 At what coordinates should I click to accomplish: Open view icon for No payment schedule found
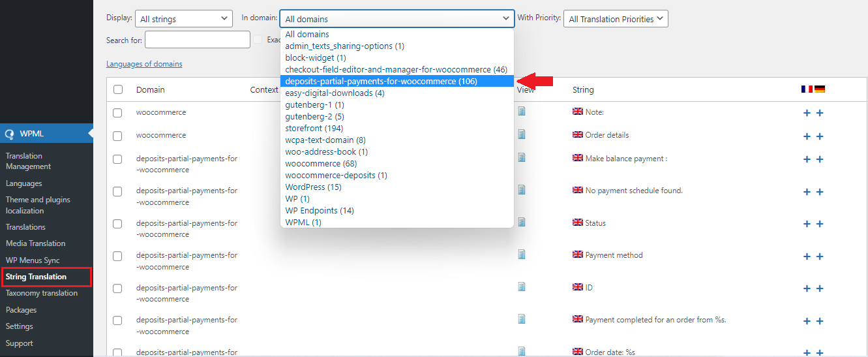click(522, 189)
